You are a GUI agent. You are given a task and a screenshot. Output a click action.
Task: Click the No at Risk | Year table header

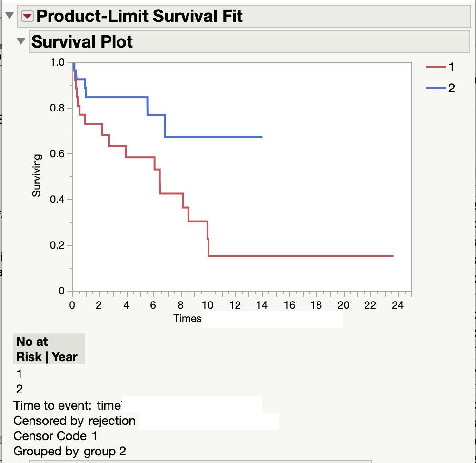tap(49, 349)
